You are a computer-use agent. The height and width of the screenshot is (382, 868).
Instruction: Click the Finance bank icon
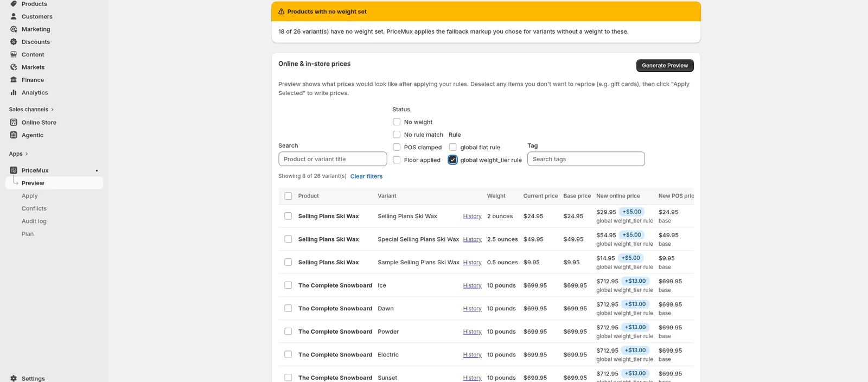(14, 80)
